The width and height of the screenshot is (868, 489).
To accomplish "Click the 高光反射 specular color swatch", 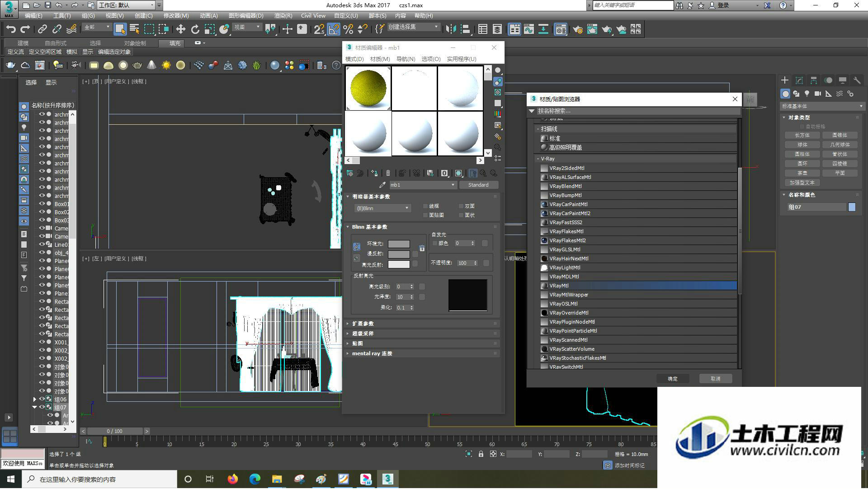I will click(x=399, y=264).
